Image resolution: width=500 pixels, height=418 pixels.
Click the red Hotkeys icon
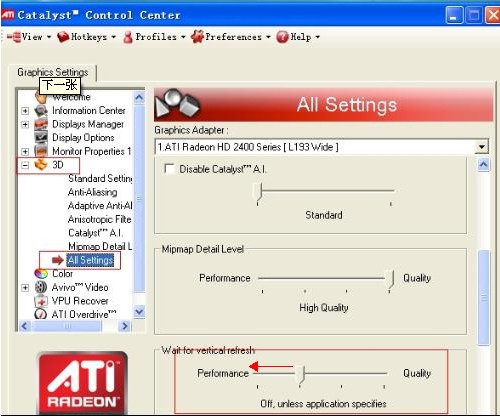63,37
